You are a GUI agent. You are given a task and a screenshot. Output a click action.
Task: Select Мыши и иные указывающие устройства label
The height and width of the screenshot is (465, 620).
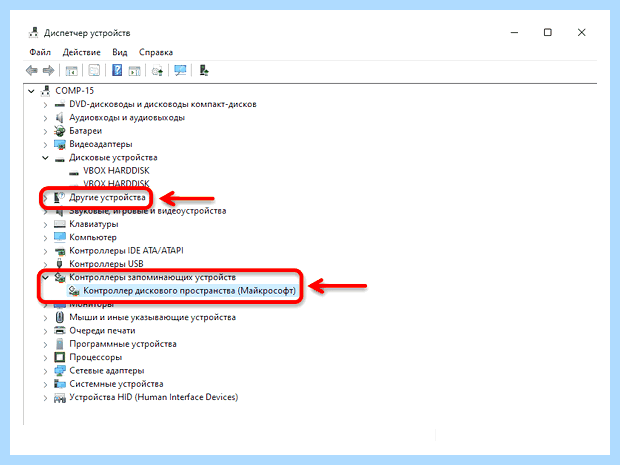(153, 317)
